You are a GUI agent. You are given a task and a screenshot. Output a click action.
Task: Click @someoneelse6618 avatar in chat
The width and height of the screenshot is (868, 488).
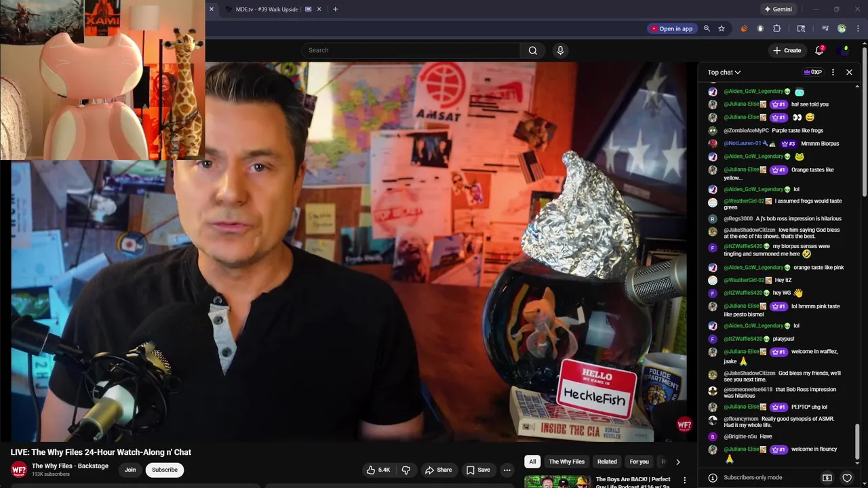pyautogui.click(x=713, y=391)
